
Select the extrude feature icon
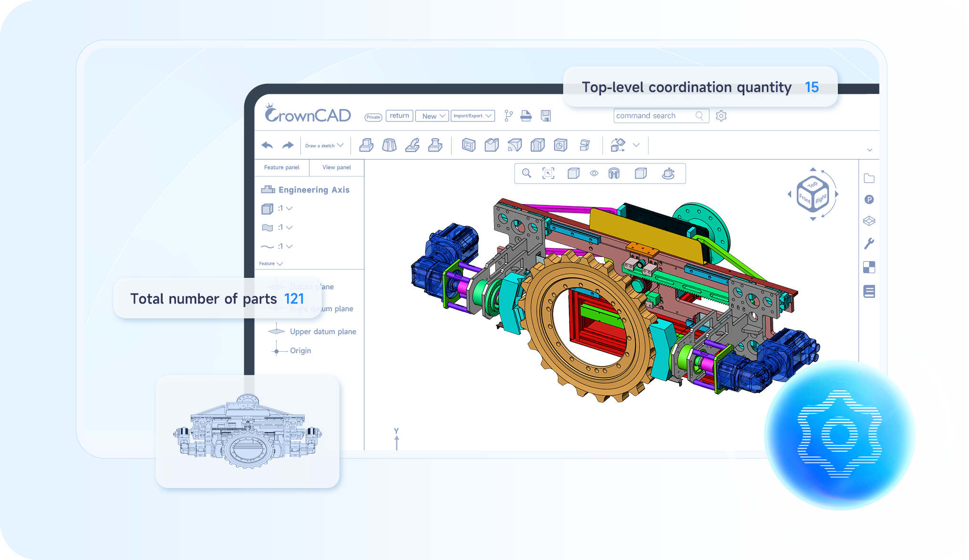pos(366,145)
